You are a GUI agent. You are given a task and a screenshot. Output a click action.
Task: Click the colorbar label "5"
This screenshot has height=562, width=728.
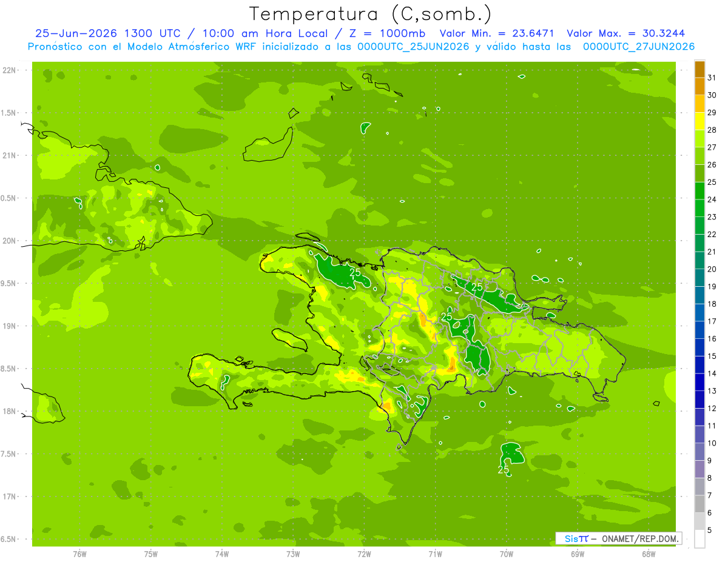(709, 530)
